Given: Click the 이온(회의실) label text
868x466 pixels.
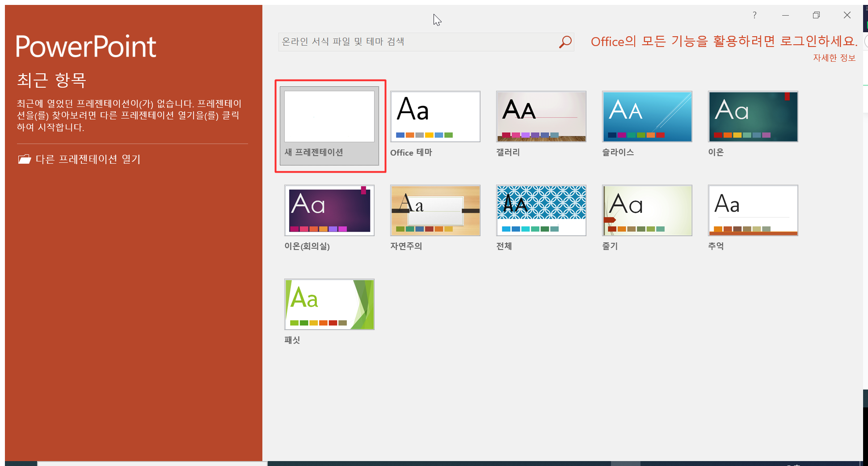Looking at the screenshot, I should 307,246.
